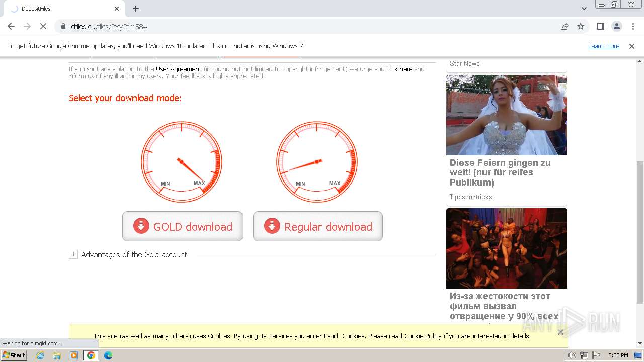Click the share page icon in address bar
This screenshot has height=362, width=644.
[565, 26]
